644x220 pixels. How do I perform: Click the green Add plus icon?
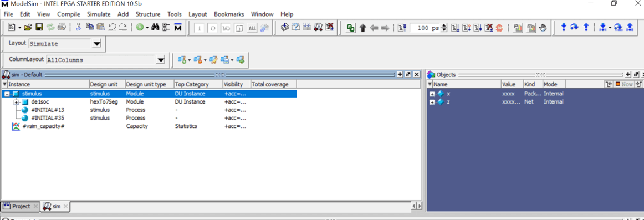tap(140, 28)
